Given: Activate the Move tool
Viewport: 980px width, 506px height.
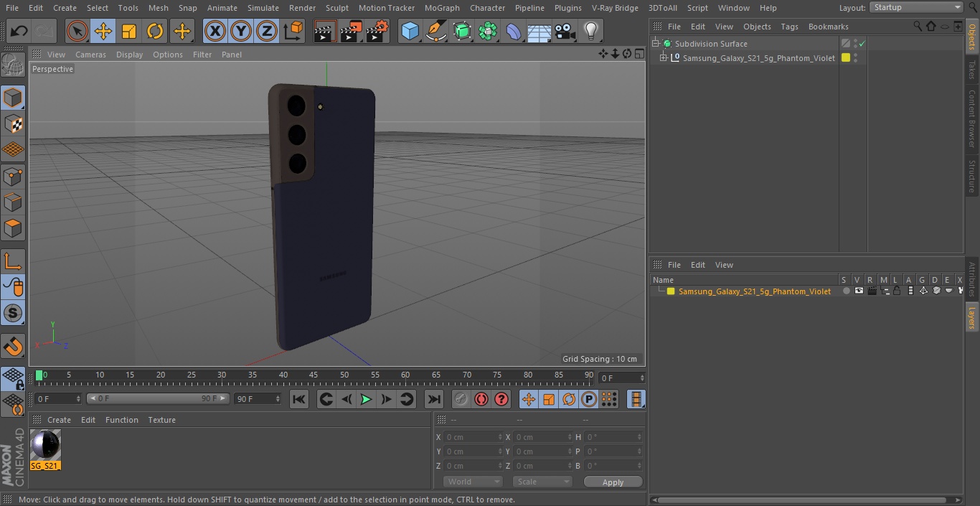Looking at the screenshot, I should click(103, 32).
